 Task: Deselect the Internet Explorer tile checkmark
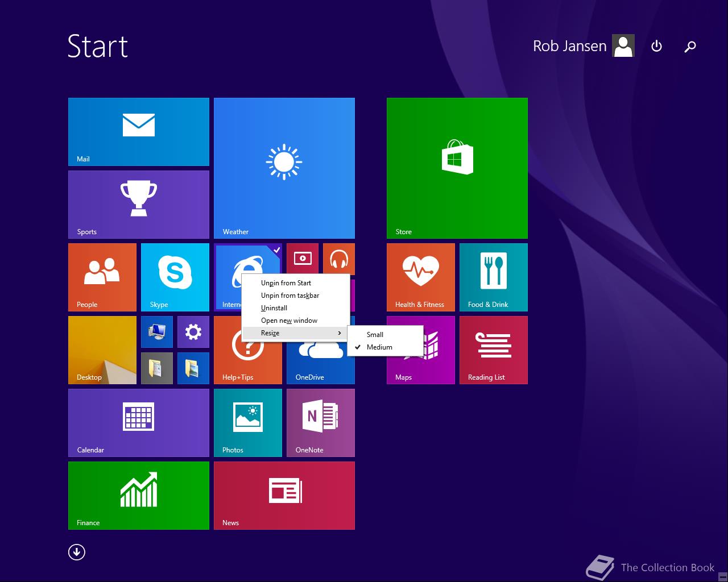[276, 249]
